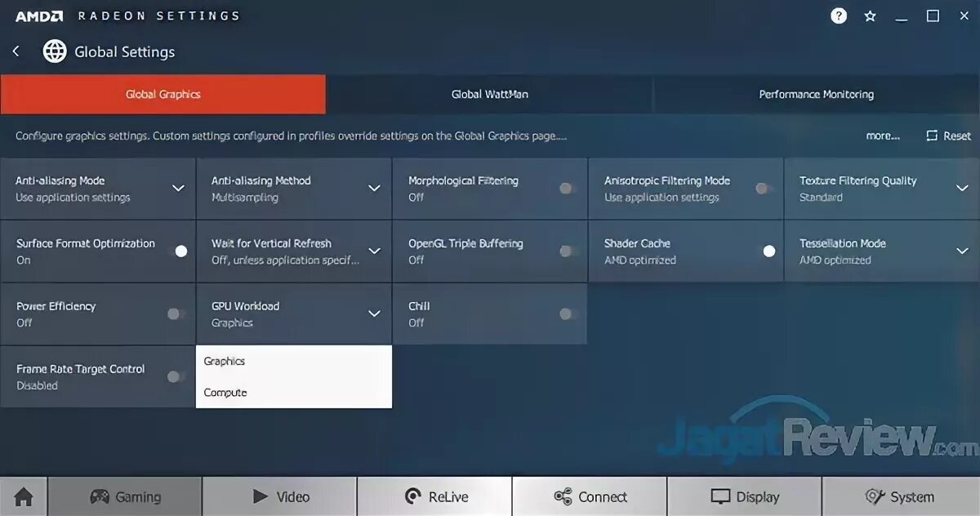Screen dimensions: 980x516
Task: Click the 'Standard' texture quality value
Action: point(821,198)
